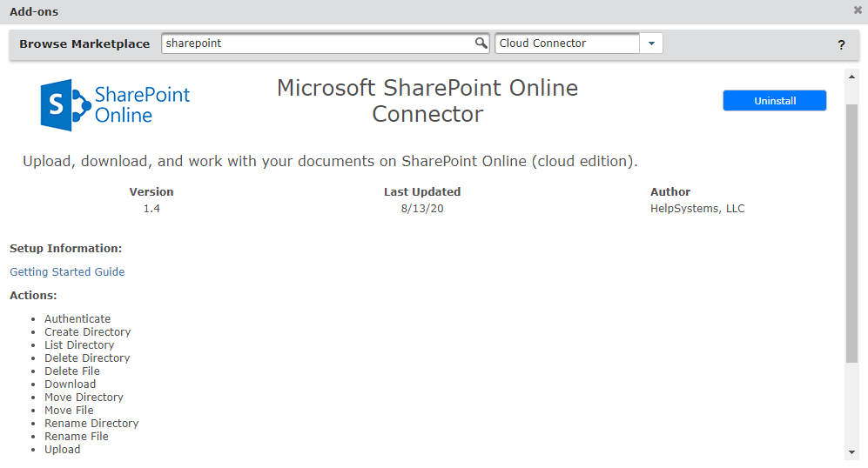
Task: Click the Rename File action item
Action: tap(77, 437)
